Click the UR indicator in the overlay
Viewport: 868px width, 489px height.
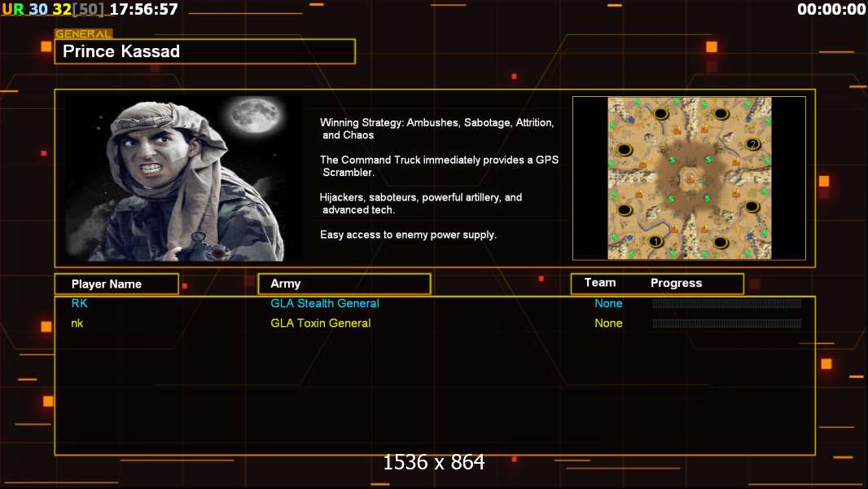point(13,10)
